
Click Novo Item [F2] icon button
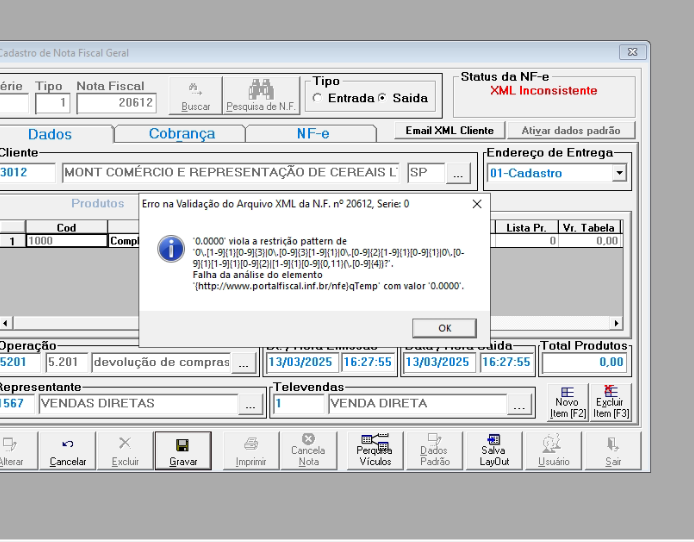568,402
